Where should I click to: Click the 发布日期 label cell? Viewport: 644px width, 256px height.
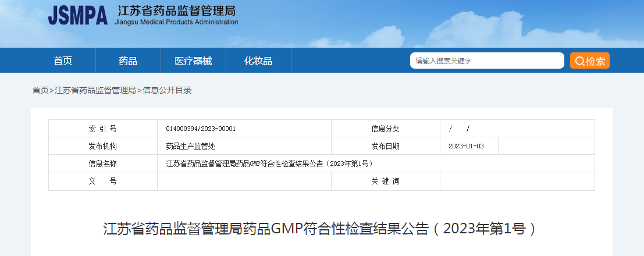click(x=385, y=146)
